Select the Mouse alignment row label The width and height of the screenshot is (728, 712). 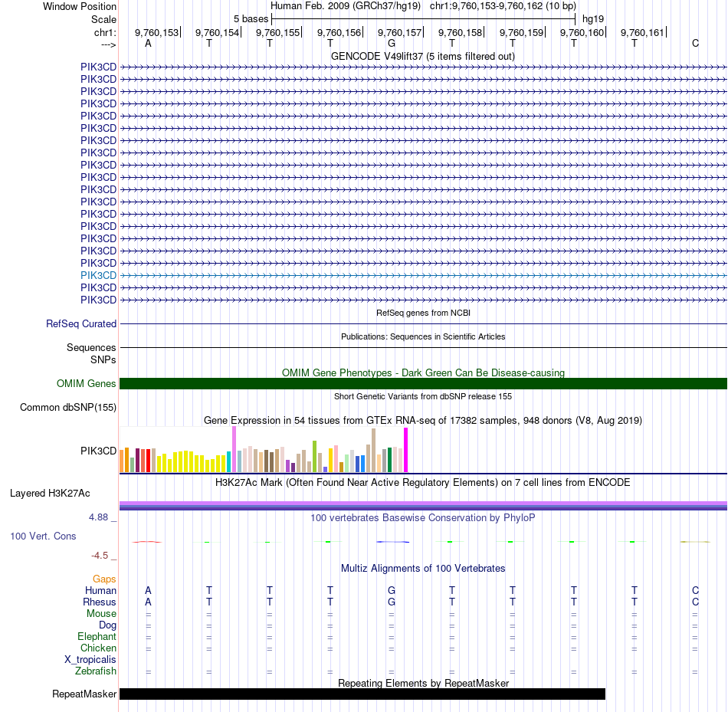(x=101, y=614)
